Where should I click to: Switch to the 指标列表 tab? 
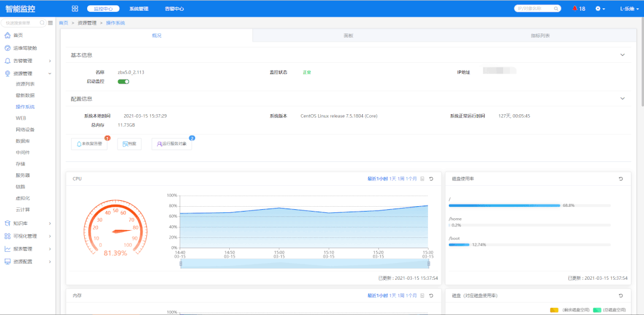(x=540, y=36)
